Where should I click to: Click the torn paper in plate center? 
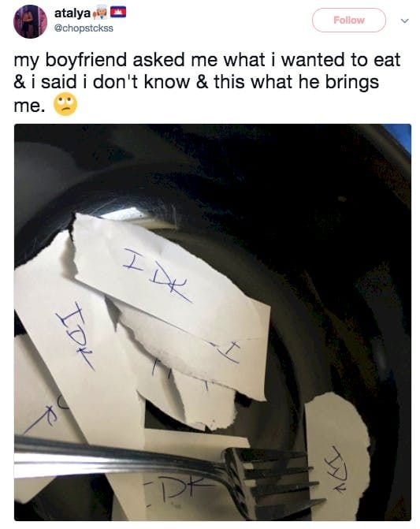(189, 364)
